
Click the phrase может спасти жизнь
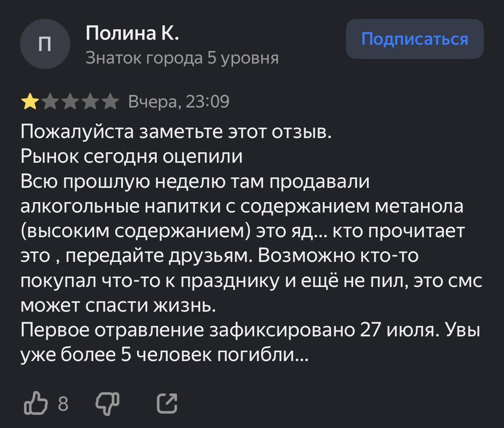click(x=118, y=306)
